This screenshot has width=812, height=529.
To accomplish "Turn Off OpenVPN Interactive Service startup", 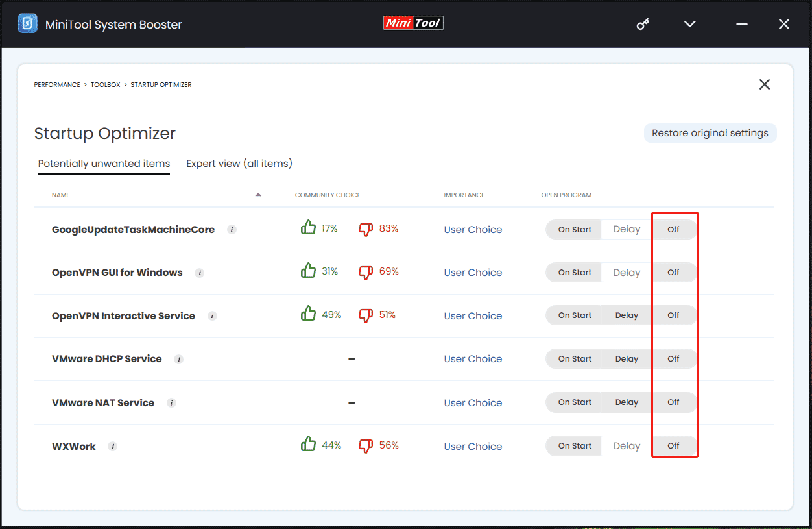I will 674,315.
